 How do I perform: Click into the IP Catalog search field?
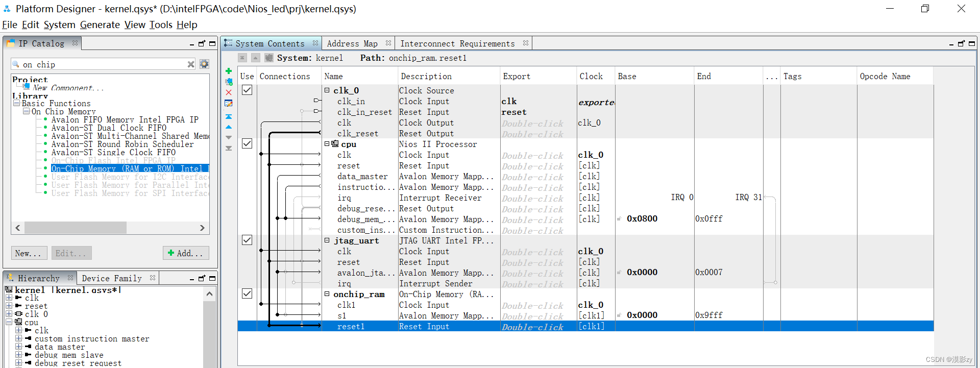(x=104, y=64)
